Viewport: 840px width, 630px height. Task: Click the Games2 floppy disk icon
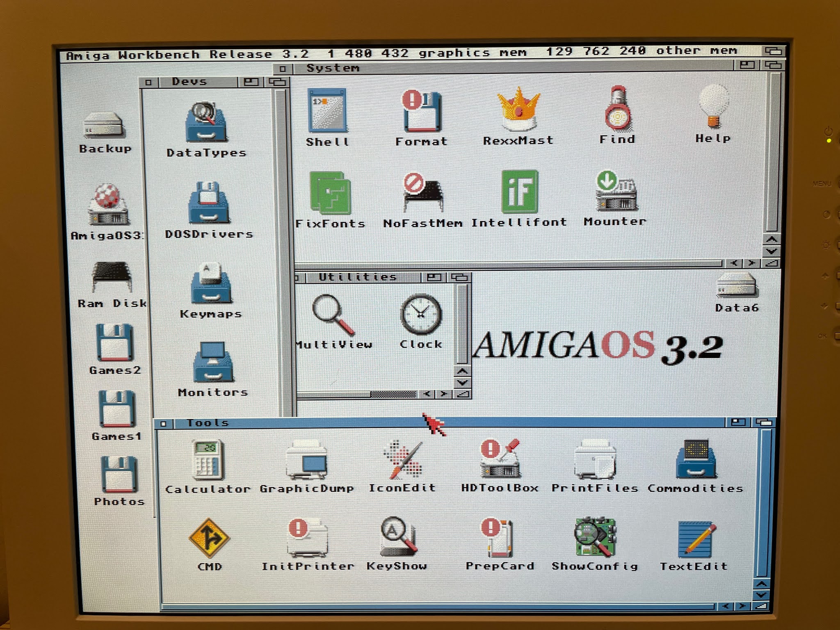tap(115, 343)
